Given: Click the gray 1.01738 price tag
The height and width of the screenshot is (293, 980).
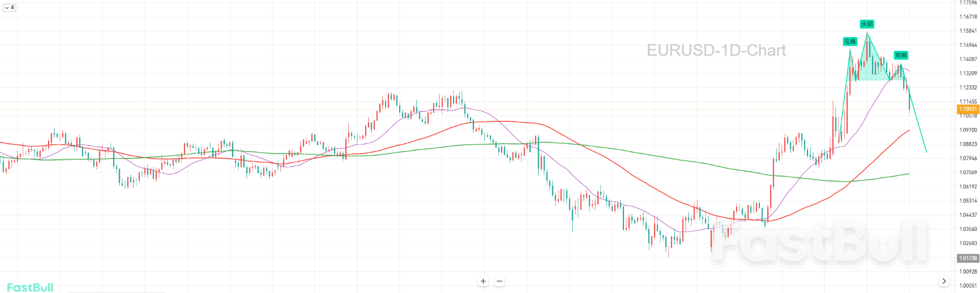Looking at the screenshot, I should [x=968, y=258].
